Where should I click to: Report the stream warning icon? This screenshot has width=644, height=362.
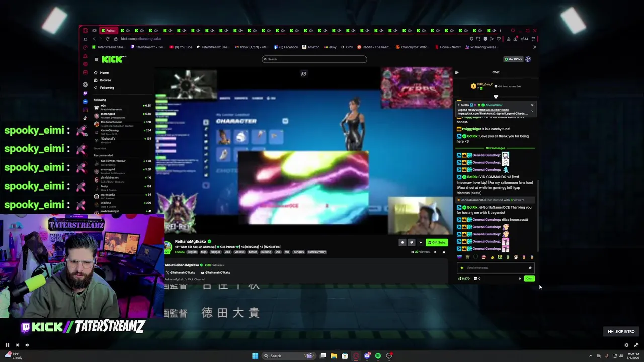click(444, 252)
